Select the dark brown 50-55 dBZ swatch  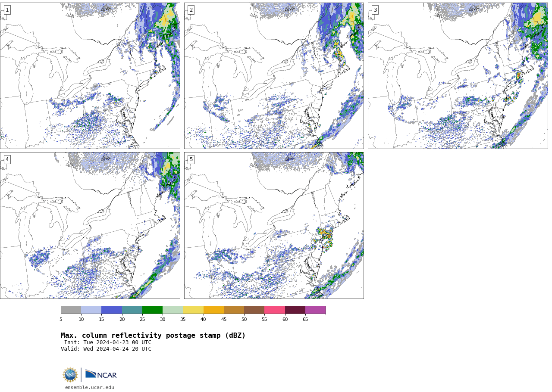pyautogui.click(x=254, y=310)
